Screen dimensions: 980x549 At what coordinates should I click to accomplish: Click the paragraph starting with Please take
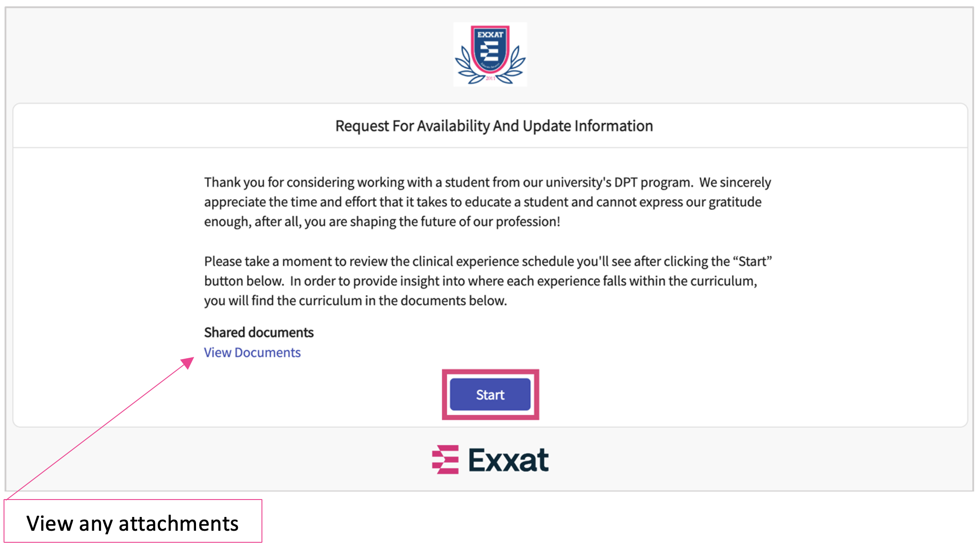click(x=487, y=281)
